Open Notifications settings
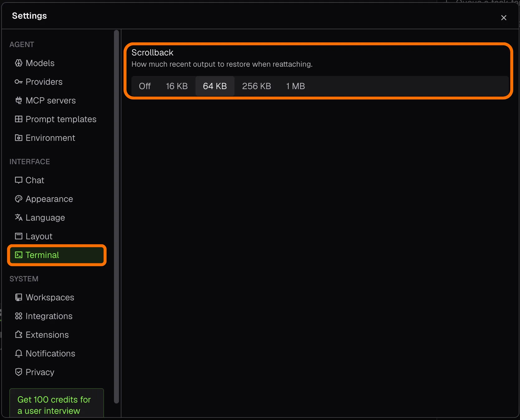The image size is (520, 420). (57, 354)
